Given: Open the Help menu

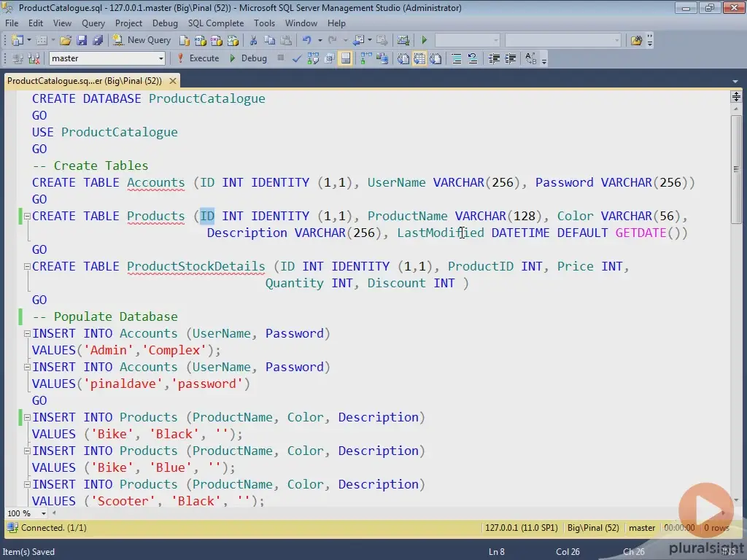Looking at the screenshot, I should [x=336, y=23].
